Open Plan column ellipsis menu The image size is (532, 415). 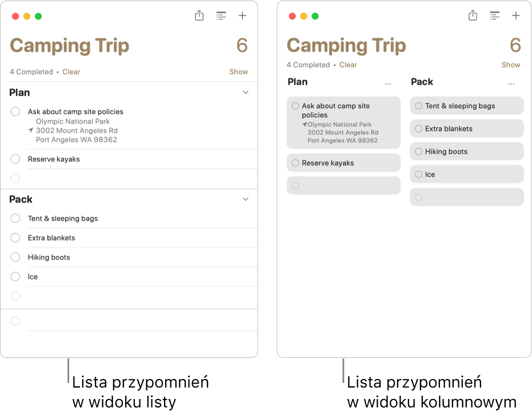(x=389, y=83)
